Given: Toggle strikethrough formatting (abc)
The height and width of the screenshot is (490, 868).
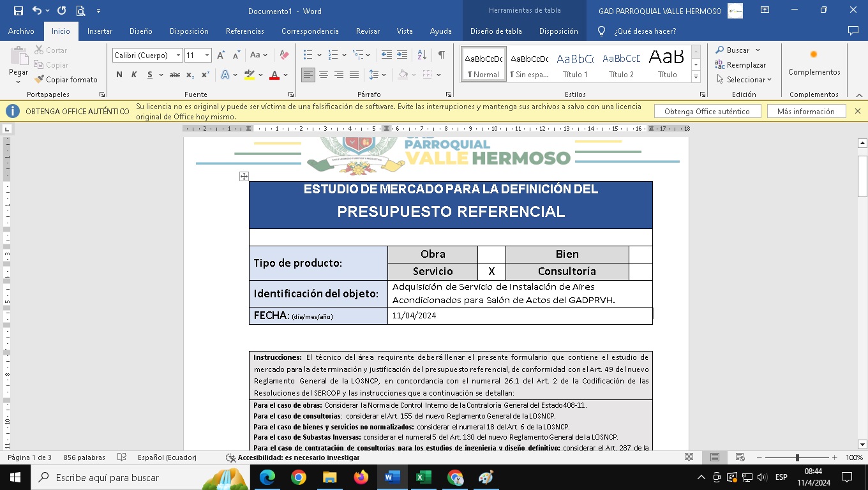Looking at the screenshot, I should coord(174,75).
